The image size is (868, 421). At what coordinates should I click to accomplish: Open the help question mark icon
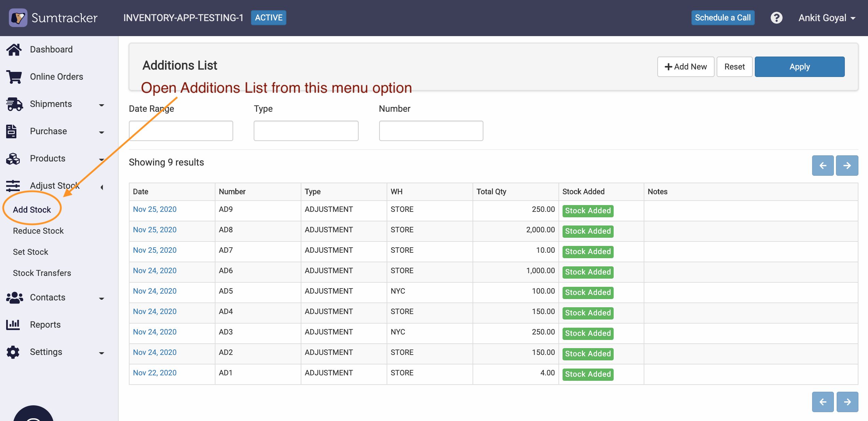[776, 18]
